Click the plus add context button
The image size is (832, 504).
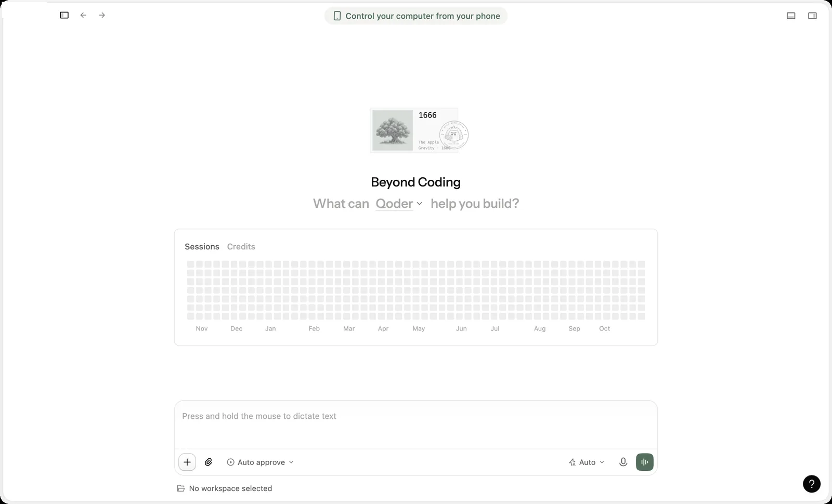(187, 462)
